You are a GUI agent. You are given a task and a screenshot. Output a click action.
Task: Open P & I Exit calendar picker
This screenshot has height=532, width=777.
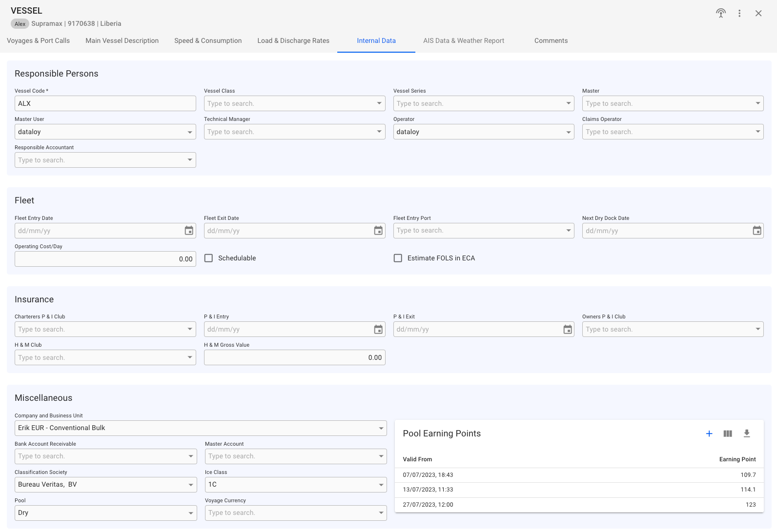tap(567, 330)
